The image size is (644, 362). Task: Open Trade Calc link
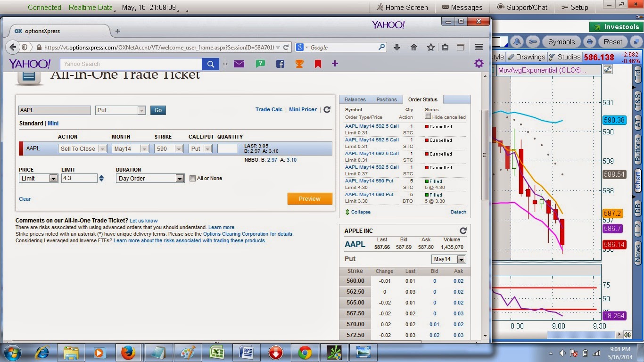click(x=269, y=109)
